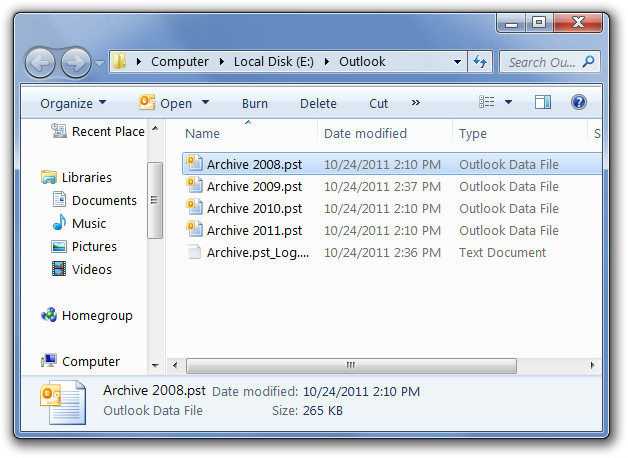Click Cut in the toolbar

pos(378,103)
